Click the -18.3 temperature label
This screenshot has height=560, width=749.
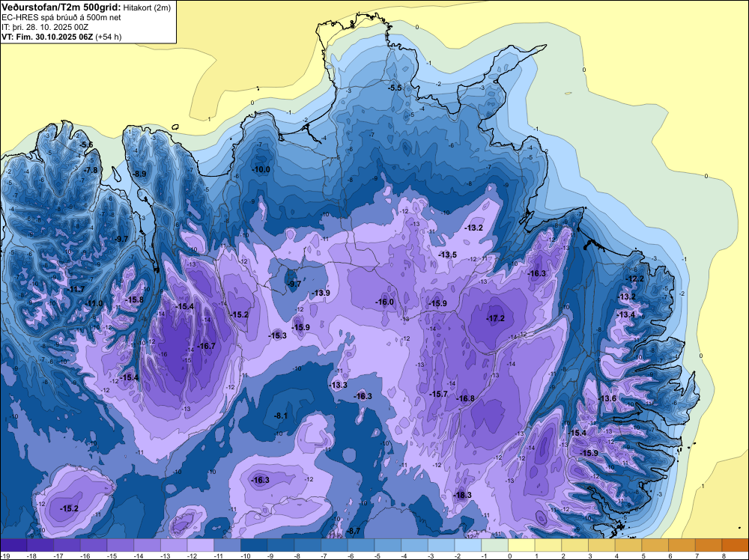(x=462, y=495)
